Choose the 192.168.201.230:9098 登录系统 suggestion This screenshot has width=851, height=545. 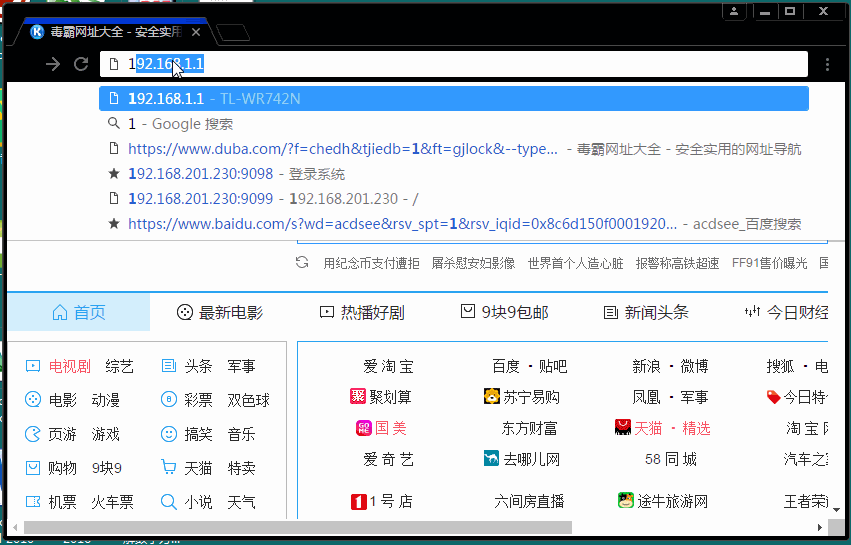click(454, 174)
